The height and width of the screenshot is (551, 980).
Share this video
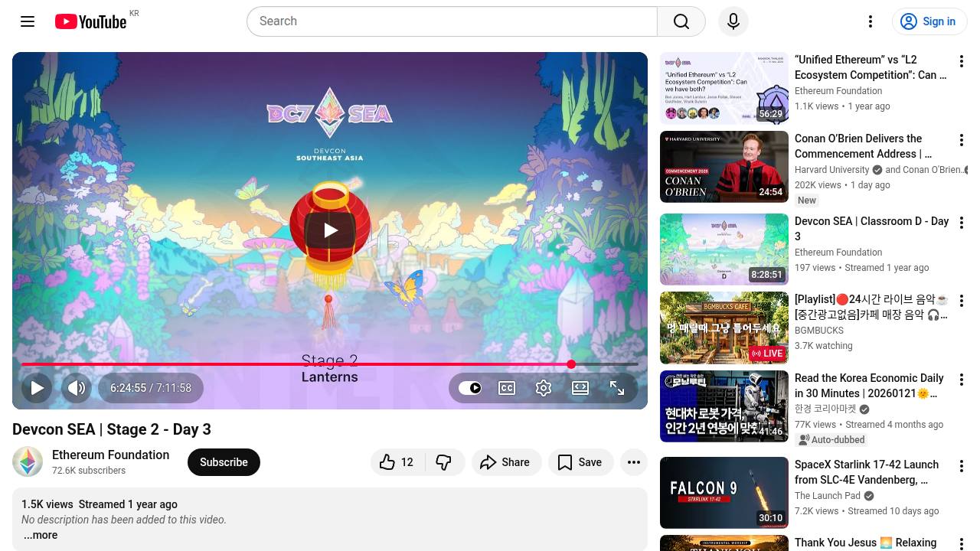(x=505, y=462)
